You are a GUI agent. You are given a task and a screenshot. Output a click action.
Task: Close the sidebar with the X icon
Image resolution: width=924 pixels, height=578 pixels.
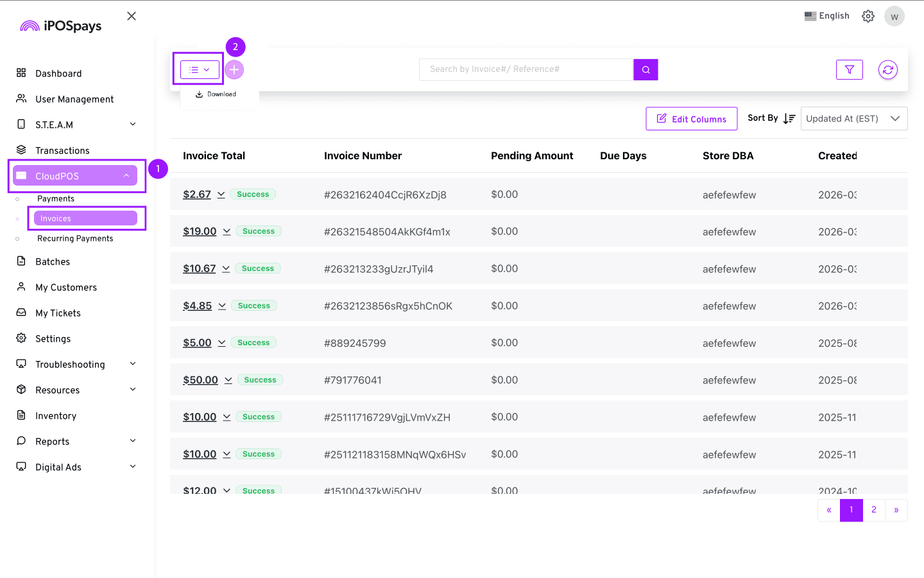132,16
